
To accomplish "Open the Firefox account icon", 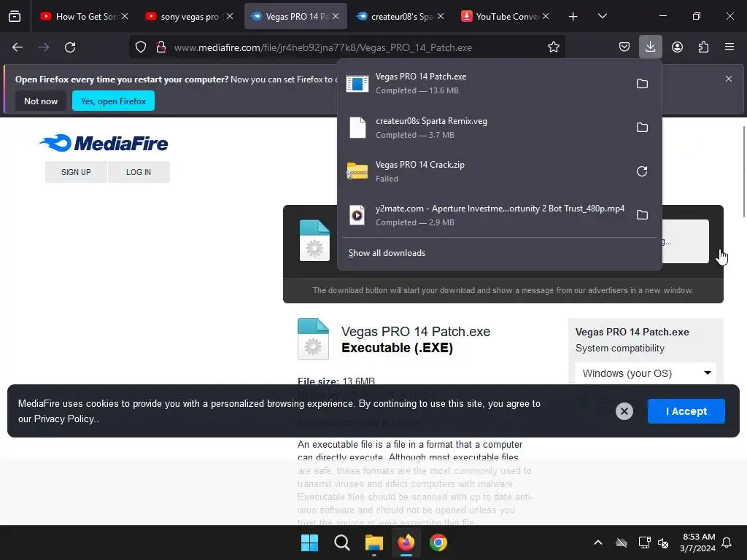I will [677, 47].
